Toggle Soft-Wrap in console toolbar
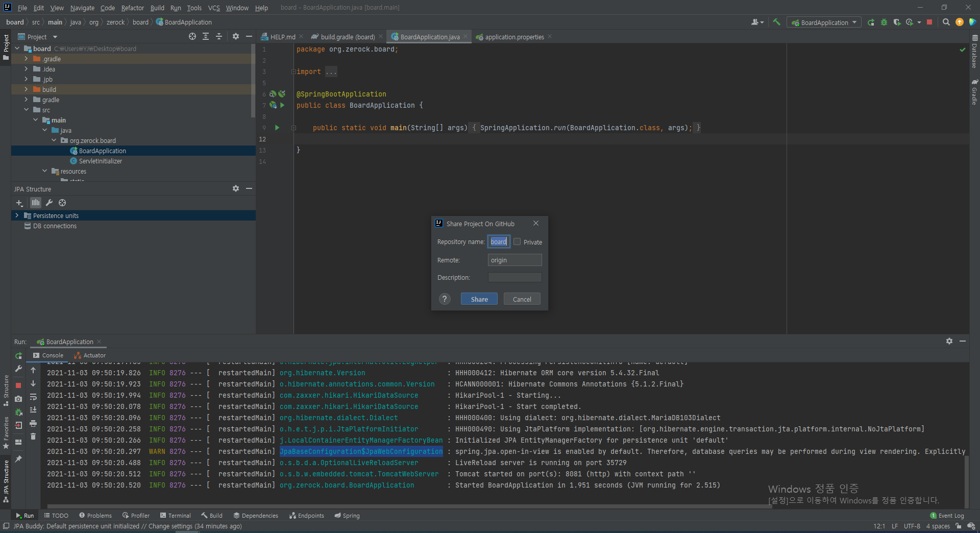 (33, 397)
